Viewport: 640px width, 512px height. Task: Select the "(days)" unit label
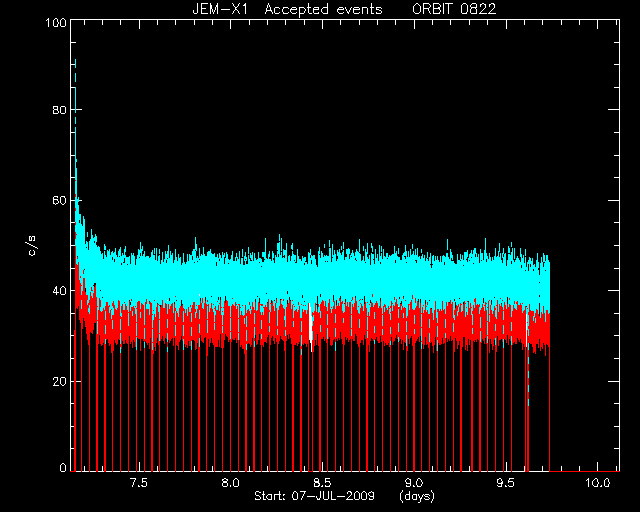point(417,496)
